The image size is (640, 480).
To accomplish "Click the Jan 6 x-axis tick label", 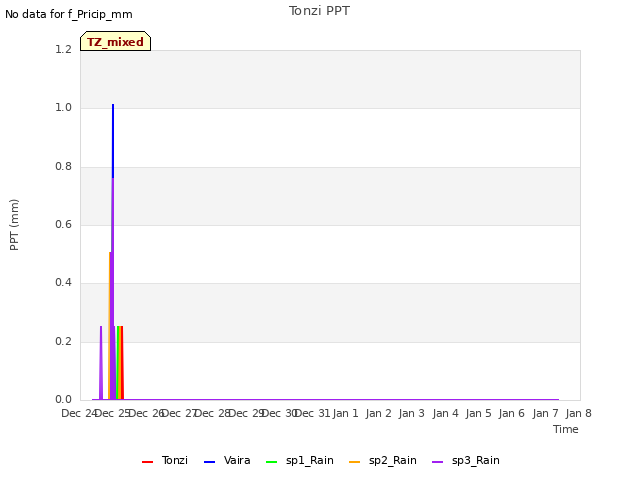I will coord(511,413).
